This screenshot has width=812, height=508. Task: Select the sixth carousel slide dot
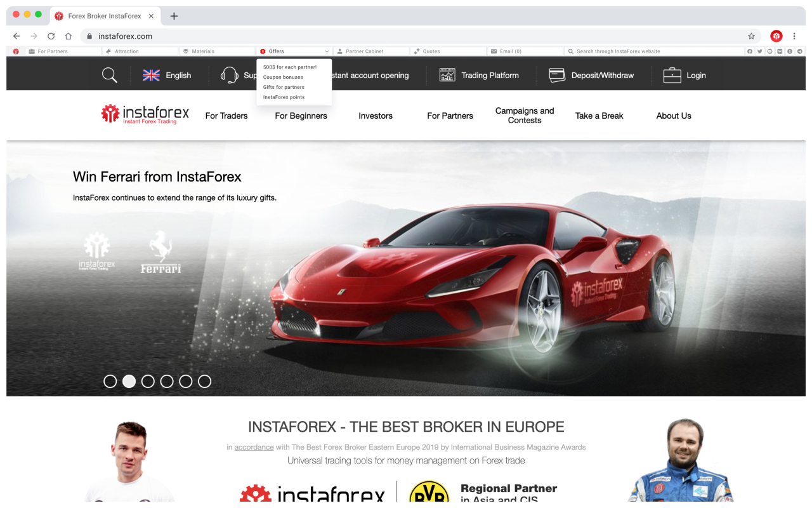pyautogui.click(x=204, y=381)
